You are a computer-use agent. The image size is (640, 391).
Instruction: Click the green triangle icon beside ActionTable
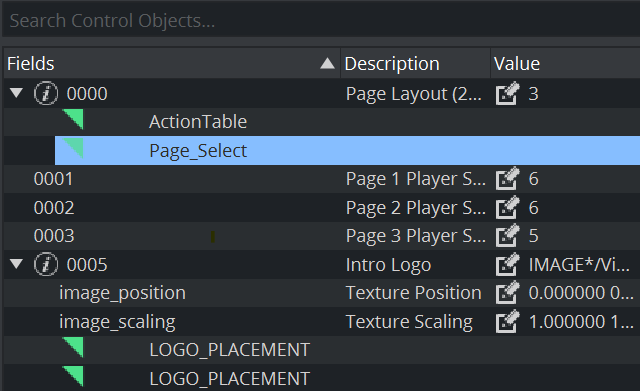[x=74, y=119]
